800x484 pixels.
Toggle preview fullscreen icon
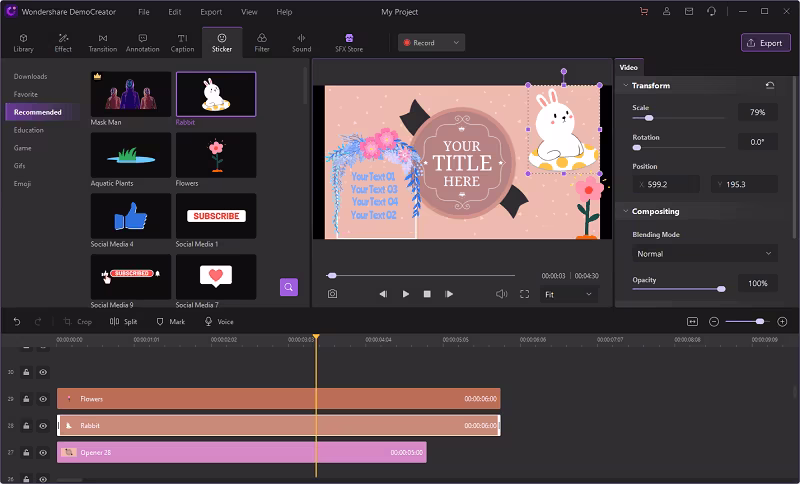click(524, 294)
